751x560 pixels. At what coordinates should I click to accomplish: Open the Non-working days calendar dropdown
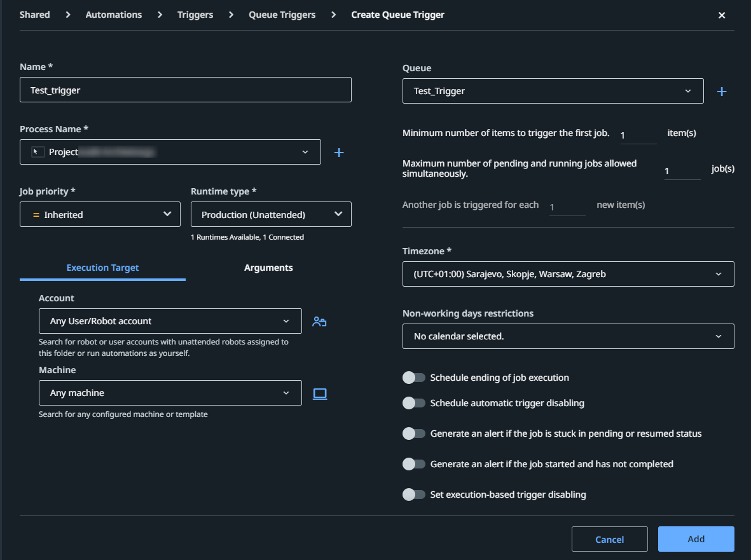[x=568, y=336]
